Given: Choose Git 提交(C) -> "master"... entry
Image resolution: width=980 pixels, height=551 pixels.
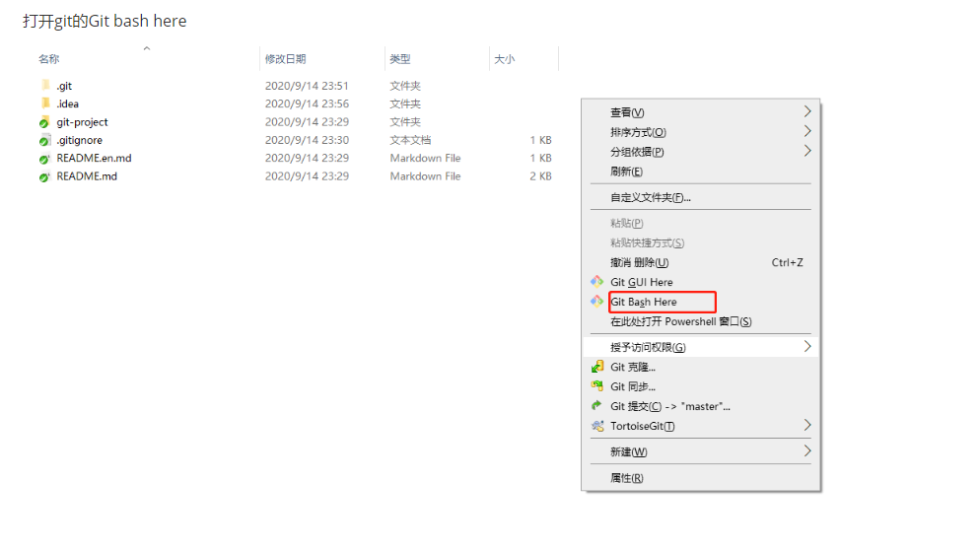Looking at the screenshot, I should pos(700,406).
